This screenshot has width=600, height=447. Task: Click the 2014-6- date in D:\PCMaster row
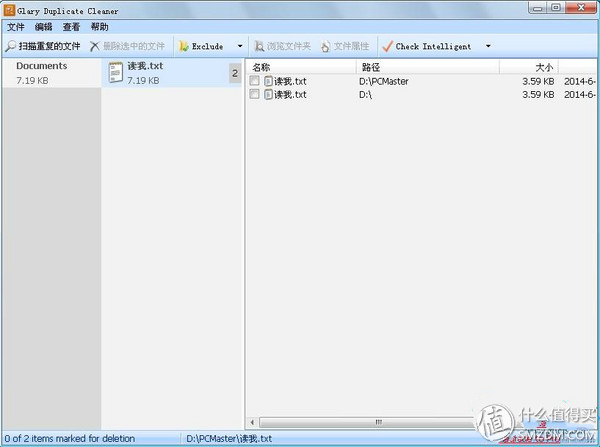click(x=580, y=81)
